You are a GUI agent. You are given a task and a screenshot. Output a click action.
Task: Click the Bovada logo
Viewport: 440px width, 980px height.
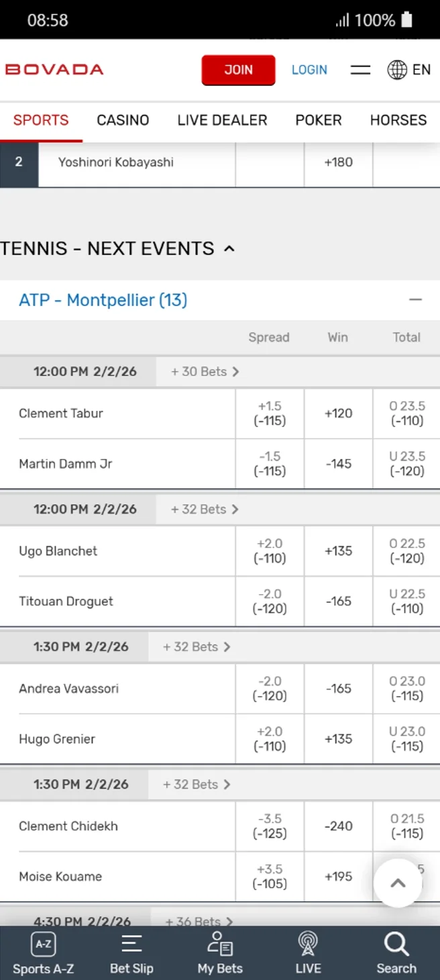pyautogui.click(x=54, y=69)
